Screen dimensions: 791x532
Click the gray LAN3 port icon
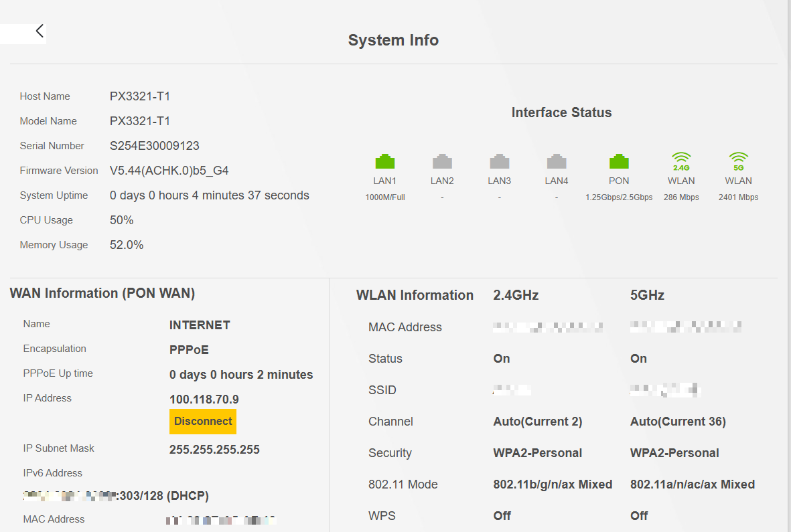pyautogui.click(x=500, y=161)
